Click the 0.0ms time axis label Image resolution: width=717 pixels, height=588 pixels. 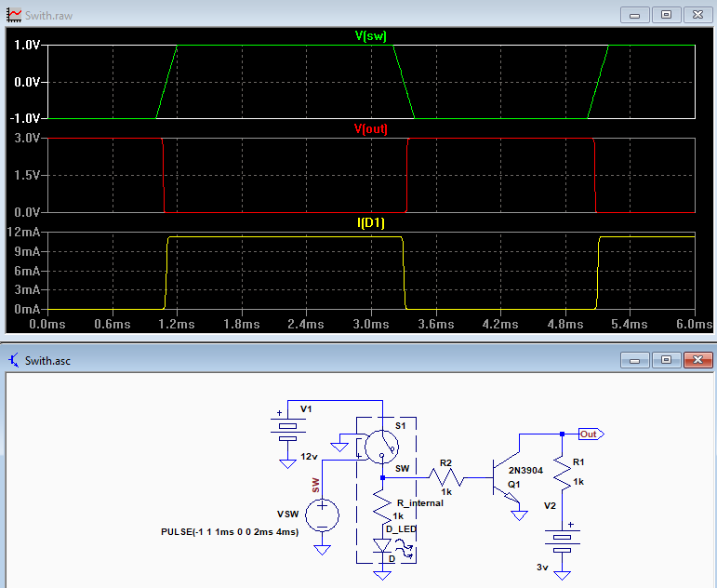click(x=47, y=324)
